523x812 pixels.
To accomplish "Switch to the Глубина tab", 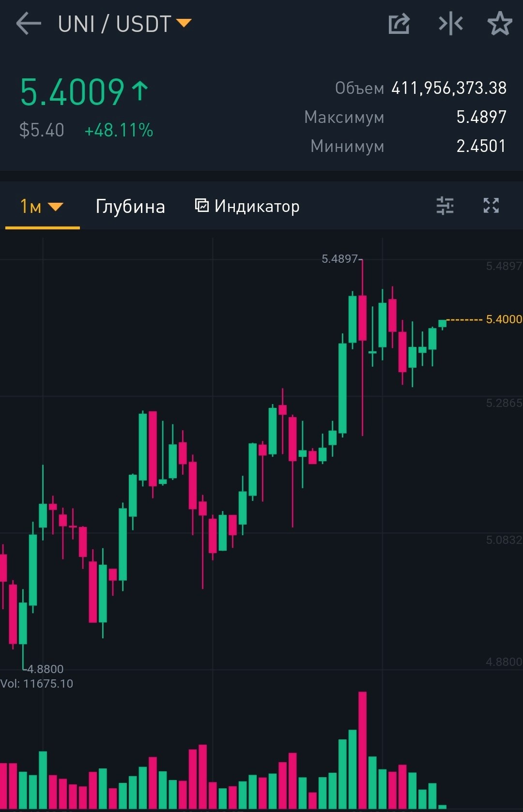I will click(130, 207).
